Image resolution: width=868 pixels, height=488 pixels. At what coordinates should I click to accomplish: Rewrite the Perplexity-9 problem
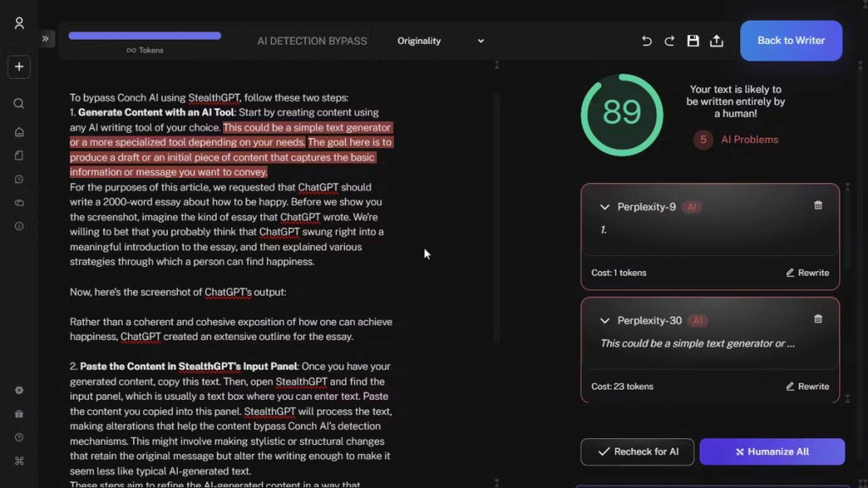point(807,273)
